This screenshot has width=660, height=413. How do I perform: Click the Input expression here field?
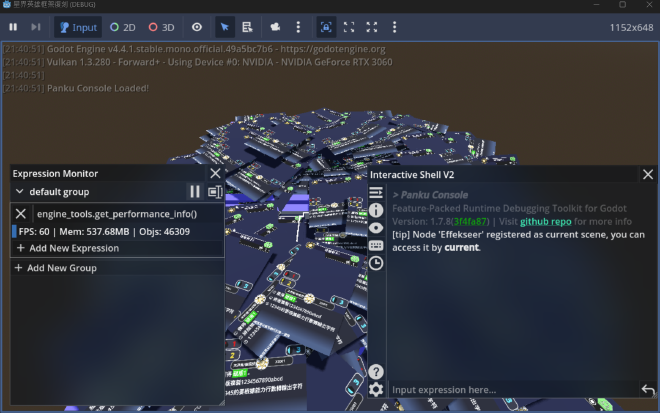(x=513, y=390)
